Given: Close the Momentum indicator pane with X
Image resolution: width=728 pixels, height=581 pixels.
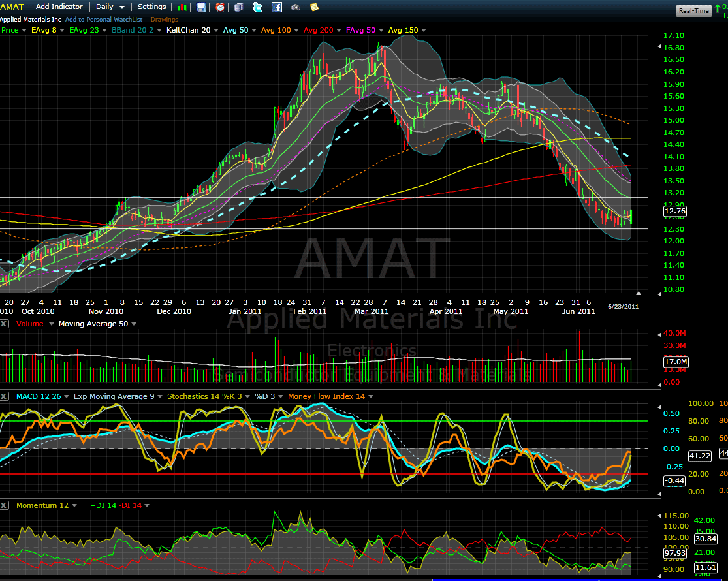Looking at the screenshot, I should point(4,505).
